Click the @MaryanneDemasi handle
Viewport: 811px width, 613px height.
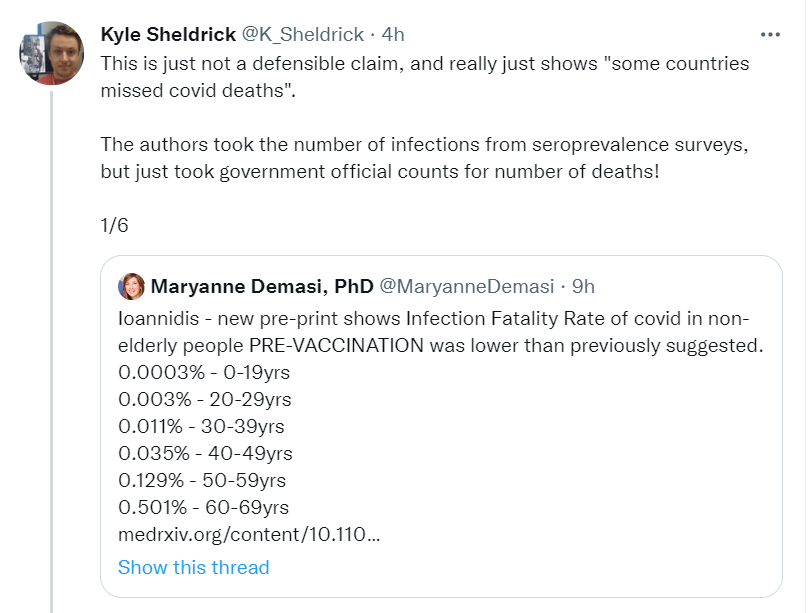(466, 287)
